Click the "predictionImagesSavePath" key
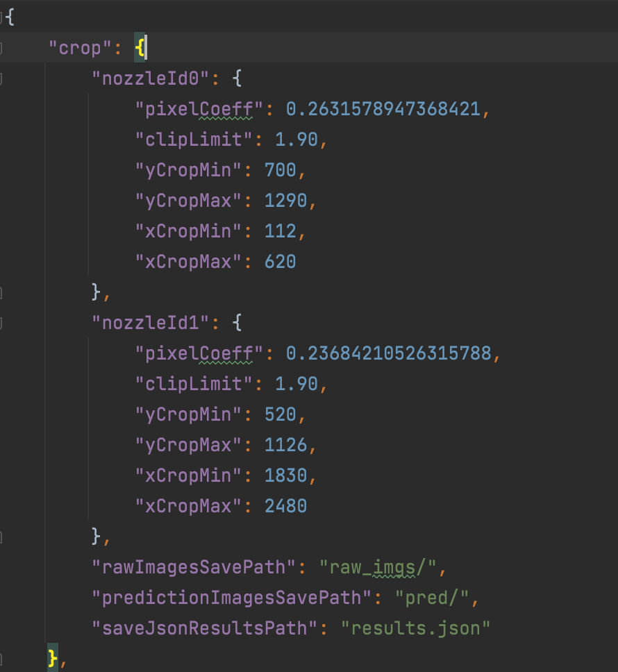Viewport: 618px width, 672px height. (x=231, y=598)
